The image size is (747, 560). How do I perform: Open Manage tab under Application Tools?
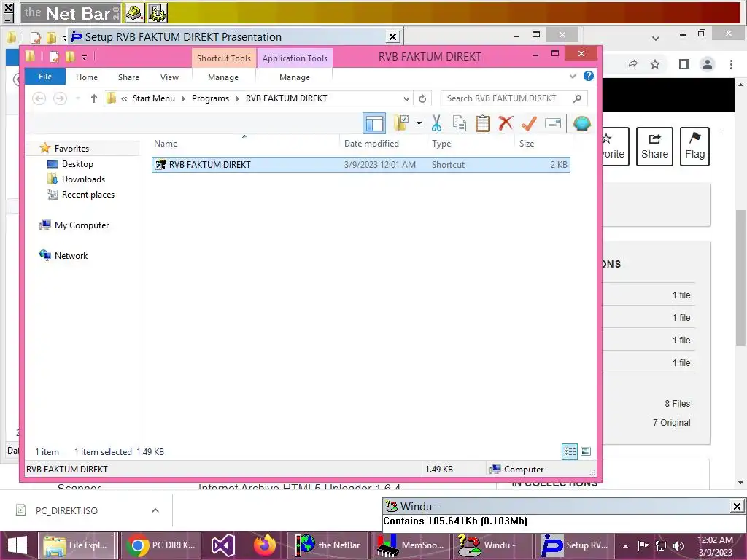click(x=295, y=77)
